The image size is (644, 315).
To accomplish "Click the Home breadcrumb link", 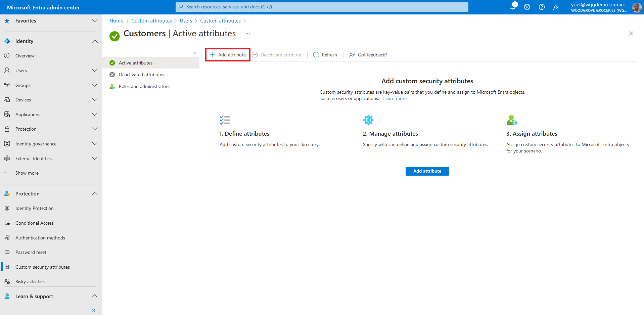I will pos(116,21).
